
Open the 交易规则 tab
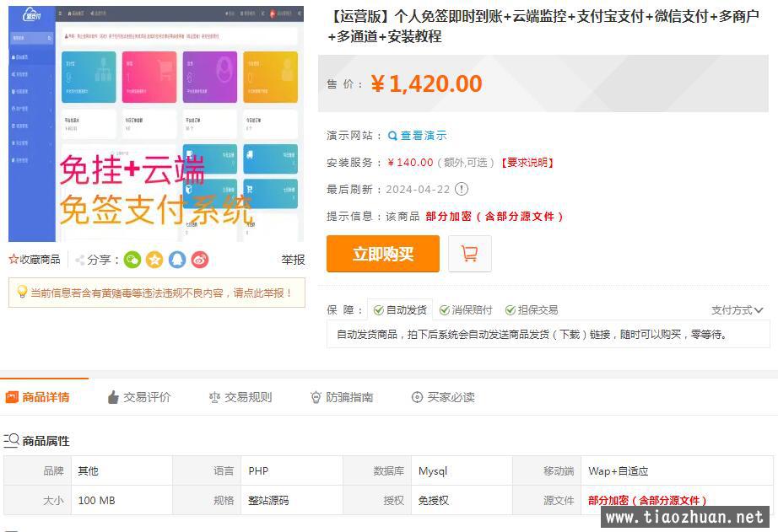click(240, 397)
